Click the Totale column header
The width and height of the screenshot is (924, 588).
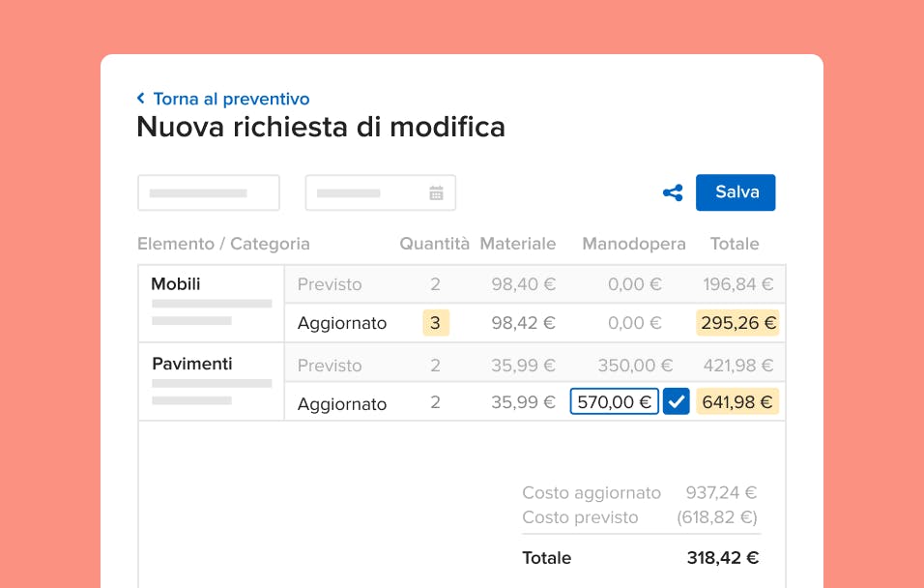click(735, 244)
